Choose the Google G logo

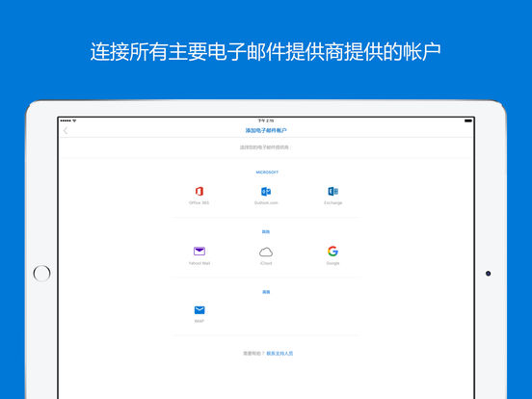tap(332, 252)
